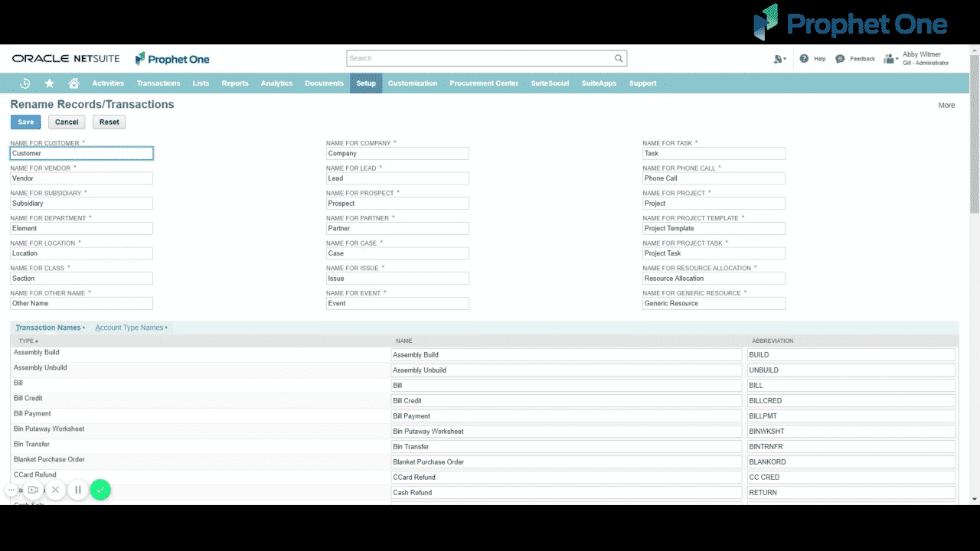Screen dimensions: 980x551
Task: Open the ellipsis menu in the recording widget
Action: [11, 489]
